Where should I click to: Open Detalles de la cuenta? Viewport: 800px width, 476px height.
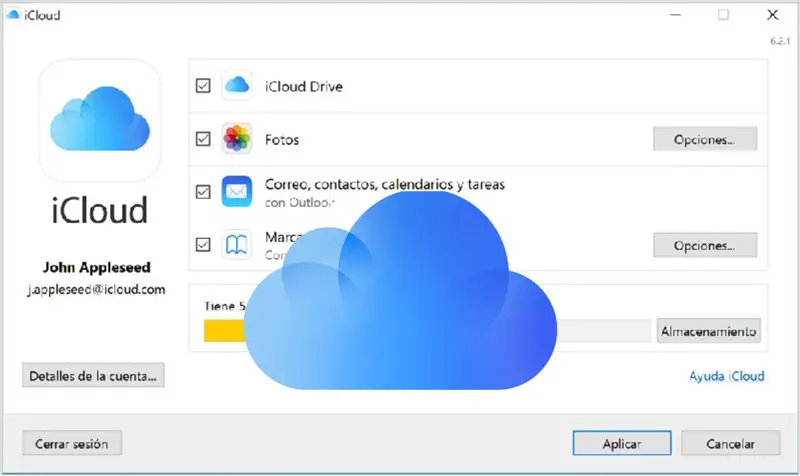(x=93, y=375)
